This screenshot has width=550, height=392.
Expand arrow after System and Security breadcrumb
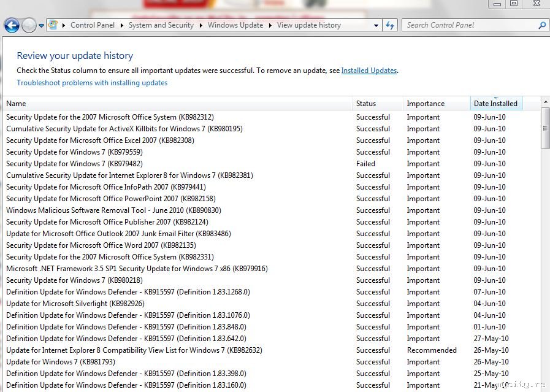[201, 25]
